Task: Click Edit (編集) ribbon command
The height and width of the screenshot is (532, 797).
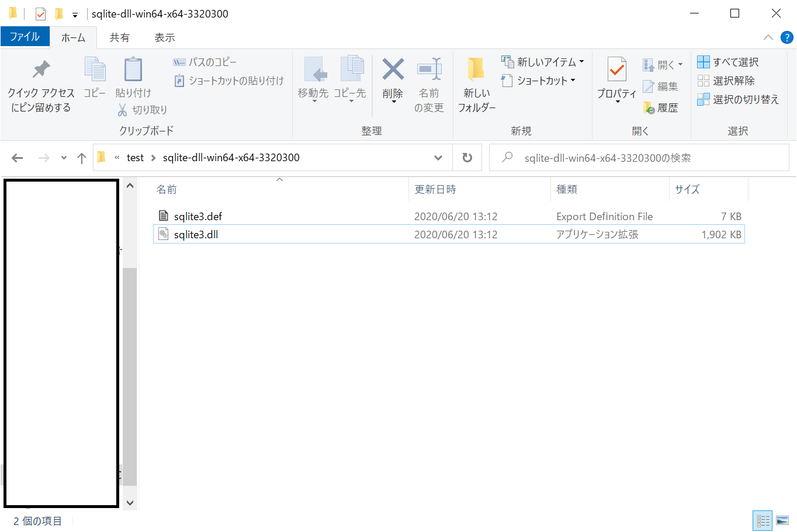Action: (x=660, y=86)
